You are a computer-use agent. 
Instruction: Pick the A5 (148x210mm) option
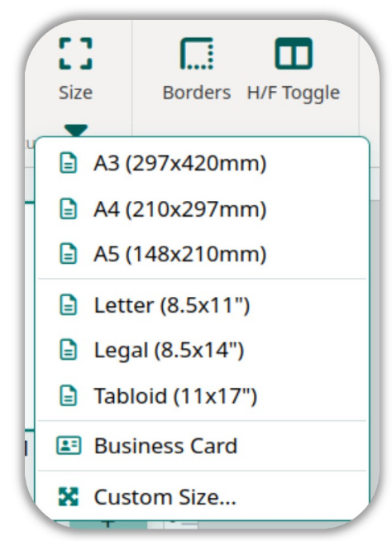pos(202,254)
